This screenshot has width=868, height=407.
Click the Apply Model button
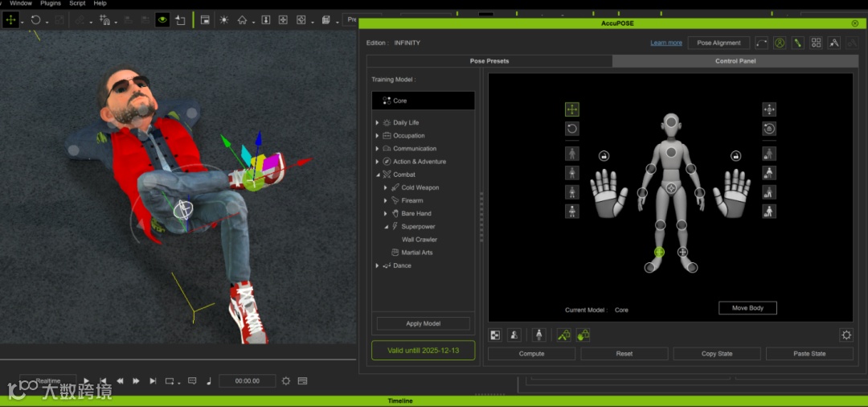click(x=423, y=323)
